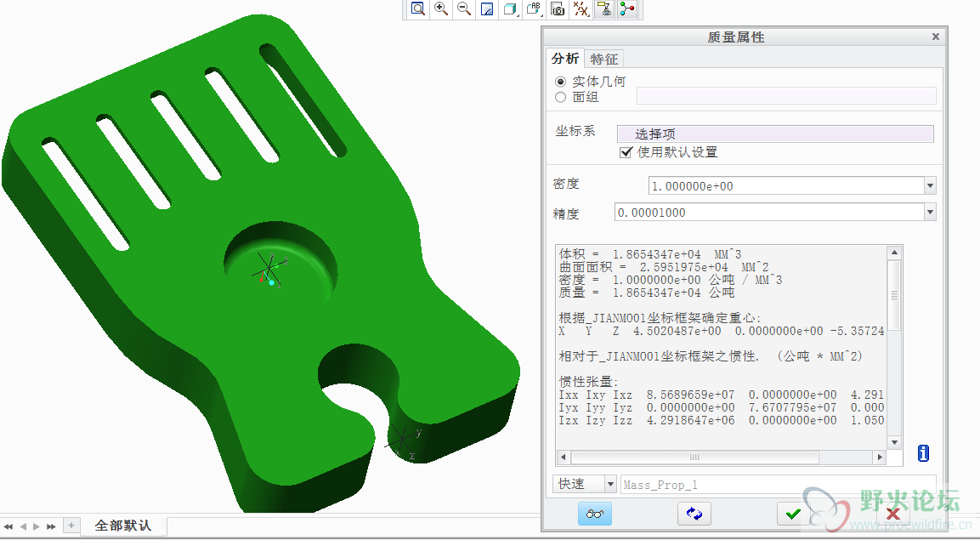The width and height of the screenshot is (980, 540).
Task: Select the Zoom In magnifier tool
Action: pyautogui.click(x=441, y=9)
